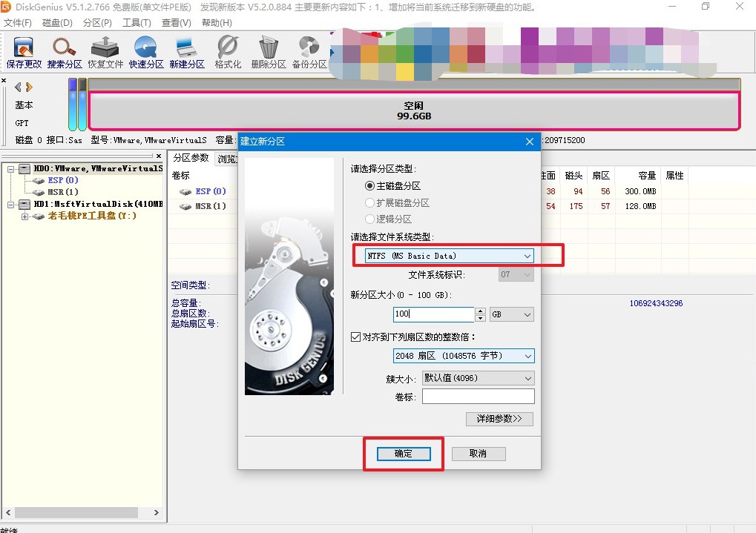Image resolution: width=756 pixels, height=533 pixels.
Task: Open the 文件(F) menu
Action: (x=17, y=23)
